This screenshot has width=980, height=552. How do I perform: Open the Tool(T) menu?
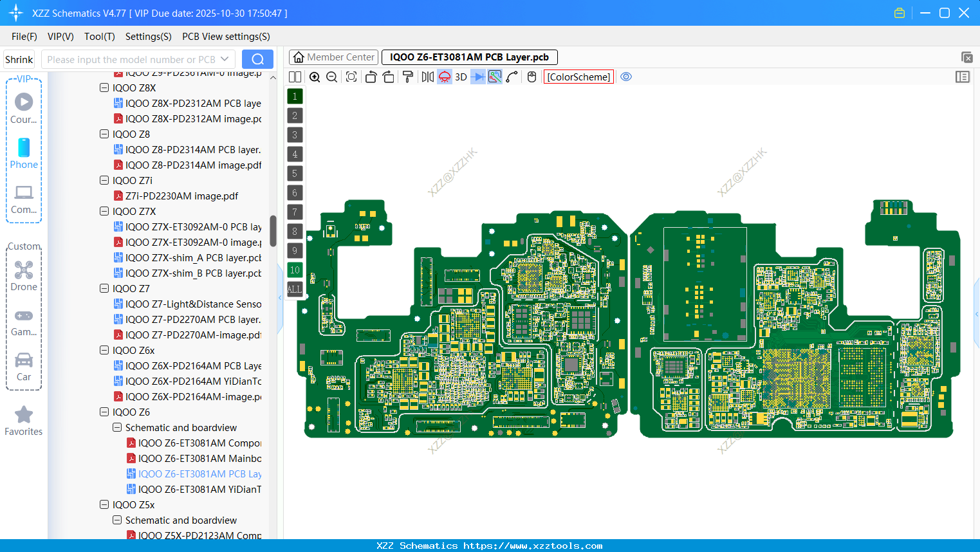(x=99, y=37)
